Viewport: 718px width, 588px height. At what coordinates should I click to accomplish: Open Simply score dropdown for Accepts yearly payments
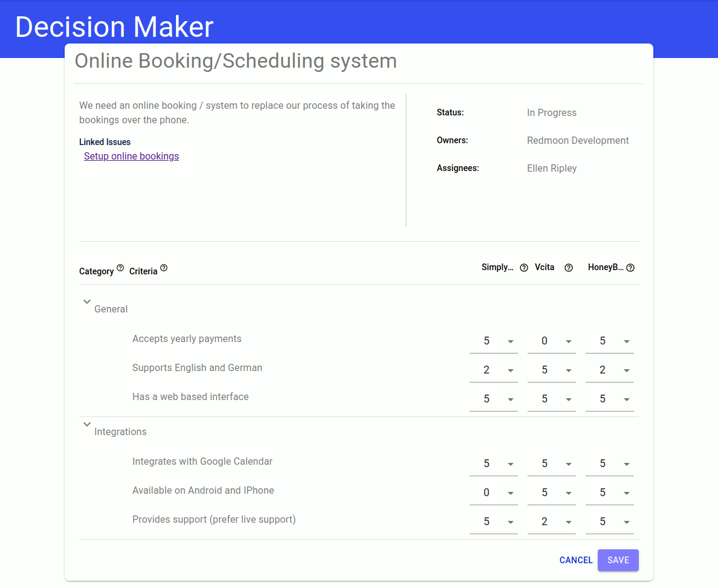pos(493,341)
